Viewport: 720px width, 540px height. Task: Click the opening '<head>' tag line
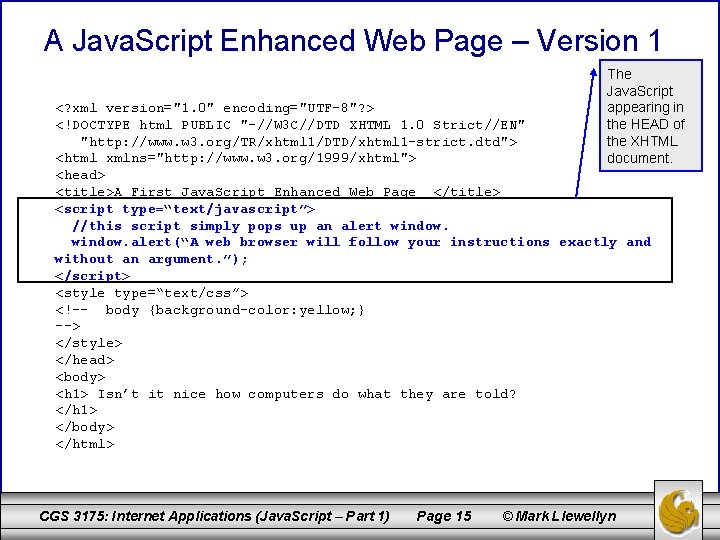(80, 175)
